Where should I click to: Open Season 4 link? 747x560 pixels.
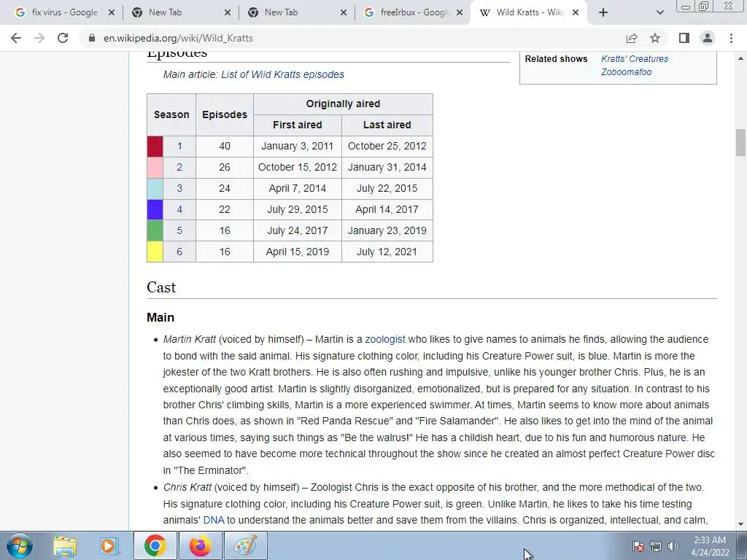click(x=179, y=209)
